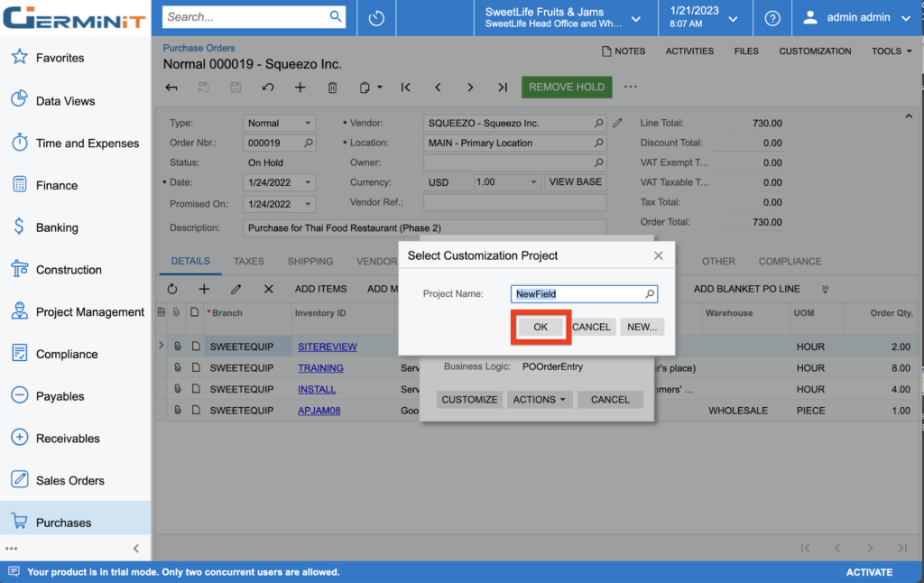Open the help question mark icon
Image resolution: width=924 pixels, height=583 pixels.
click(x=772, y=18)
